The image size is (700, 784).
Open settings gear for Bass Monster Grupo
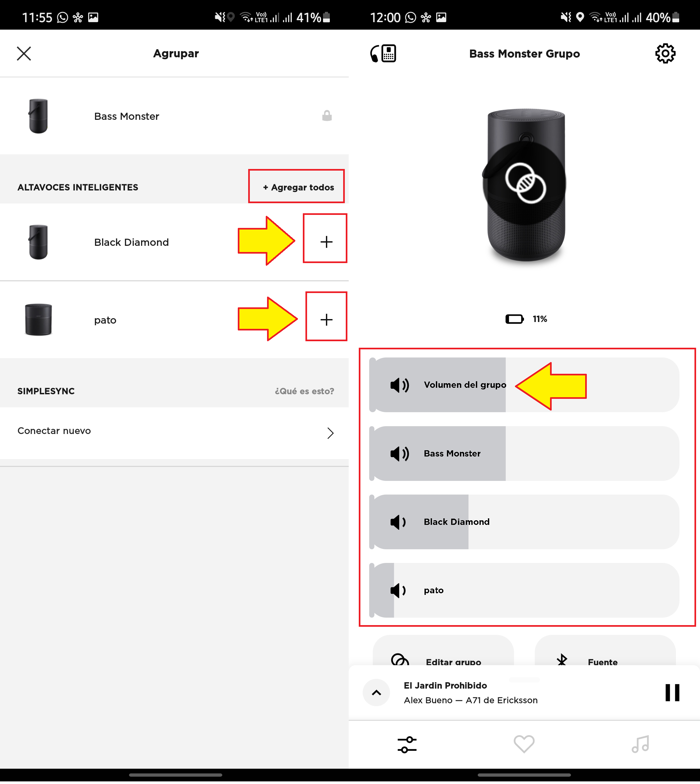[x=665, y=53]
